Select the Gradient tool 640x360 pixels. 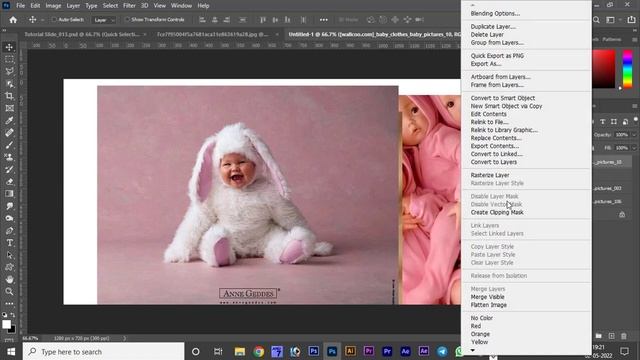(x=9, y=194)
